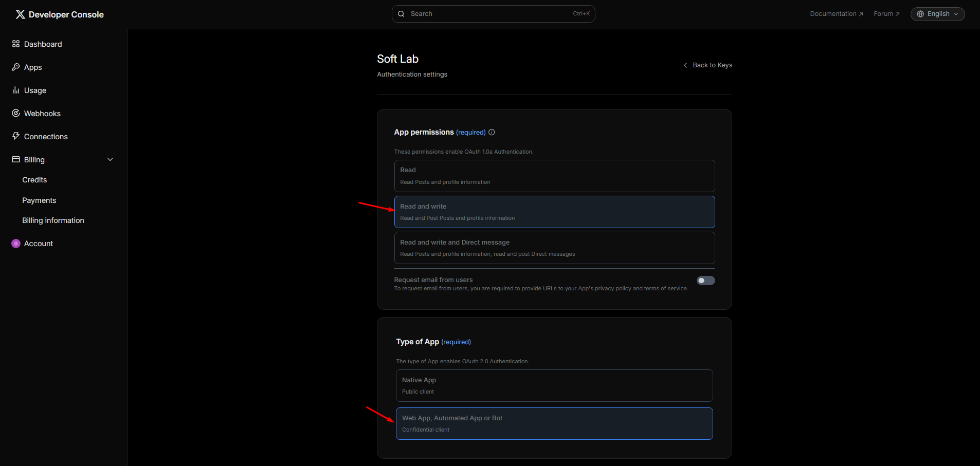Screen dimensions: 980x466
Task: Click the Billing card icon
Action: [16, 160]
